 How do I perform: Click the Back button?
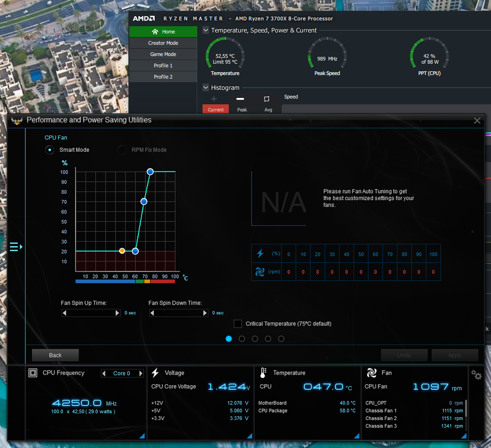[55, 355]
